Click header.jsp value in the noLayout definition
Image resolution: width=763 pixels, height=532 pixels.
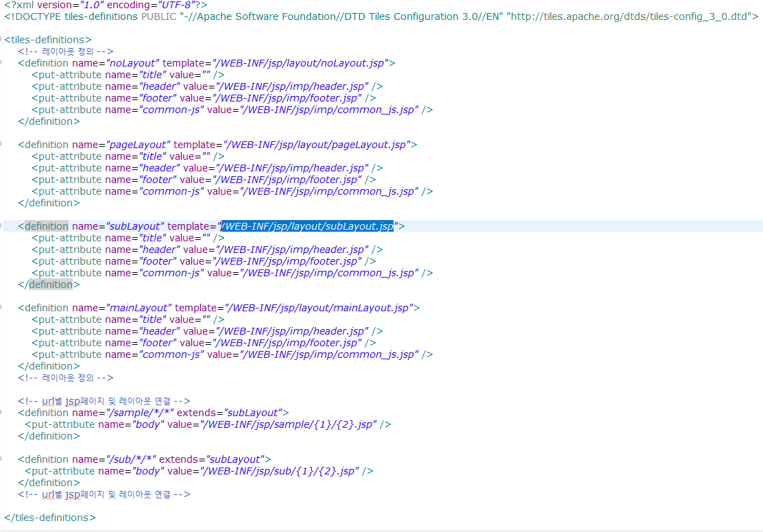coord(293,86)
